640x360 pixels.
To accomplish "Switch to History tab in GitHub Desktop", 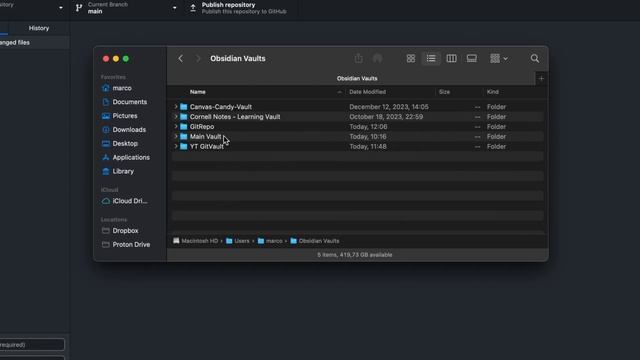I will (39, 28).
